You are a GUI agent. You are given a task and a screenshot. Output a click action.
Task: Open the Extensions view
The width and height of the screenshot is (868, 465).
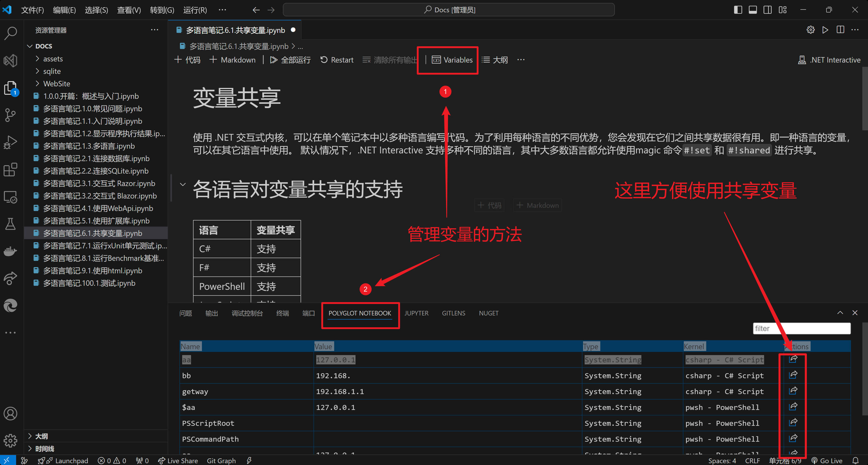(x=10, y=170)
